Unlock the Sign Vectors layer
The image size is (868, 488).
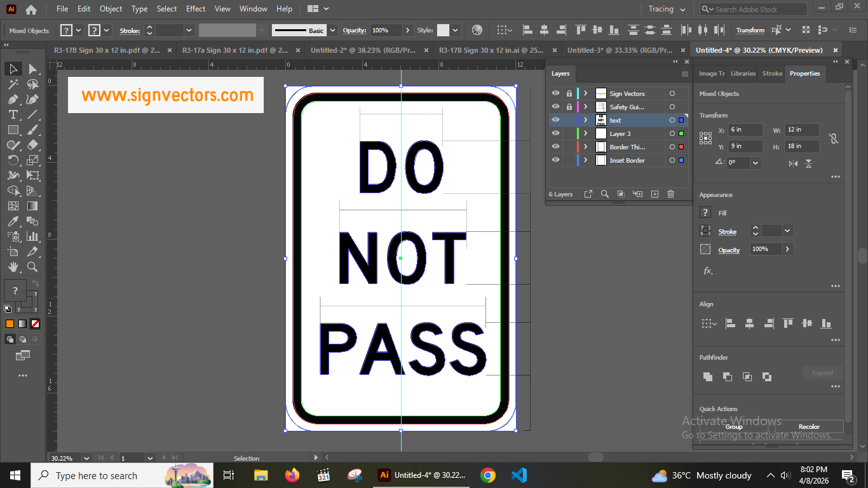pos(569,93)
